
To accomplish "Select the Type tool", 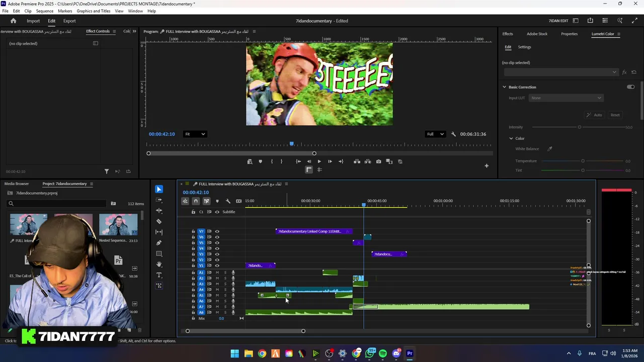I will pos(159,275).
